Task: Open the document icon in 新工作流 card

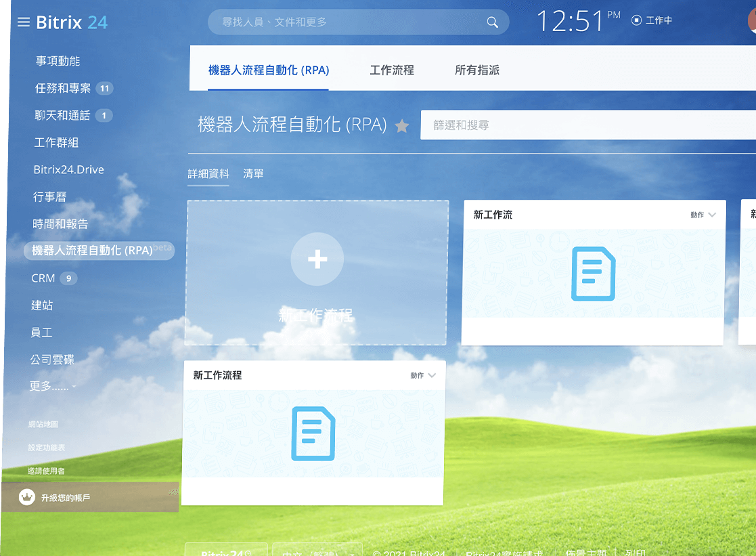Action: click(594, 274)
